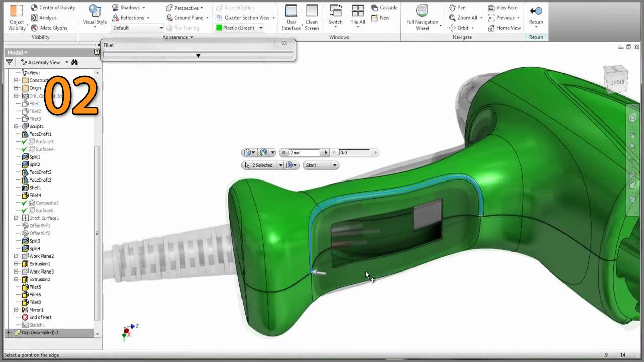The height and width of the screenshot is (362, 644).
Task: Select the View Face tool
Action: pos(491,8)
